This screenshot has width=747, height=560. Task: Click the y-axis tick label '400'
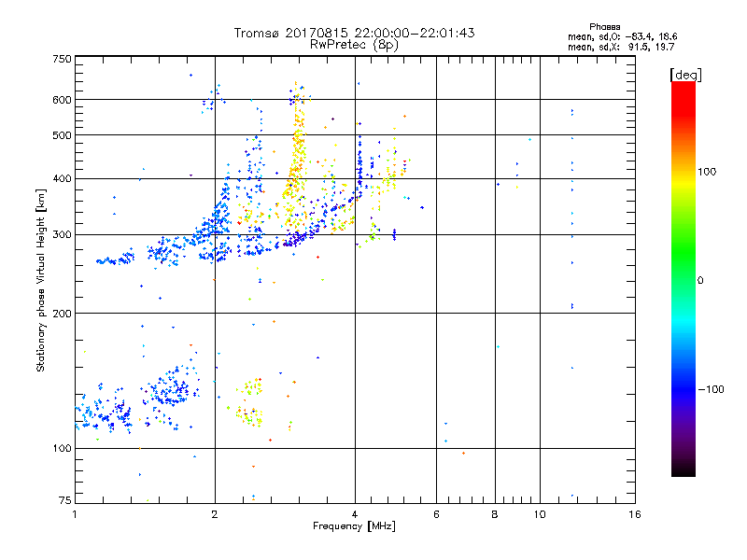(63, 179)
